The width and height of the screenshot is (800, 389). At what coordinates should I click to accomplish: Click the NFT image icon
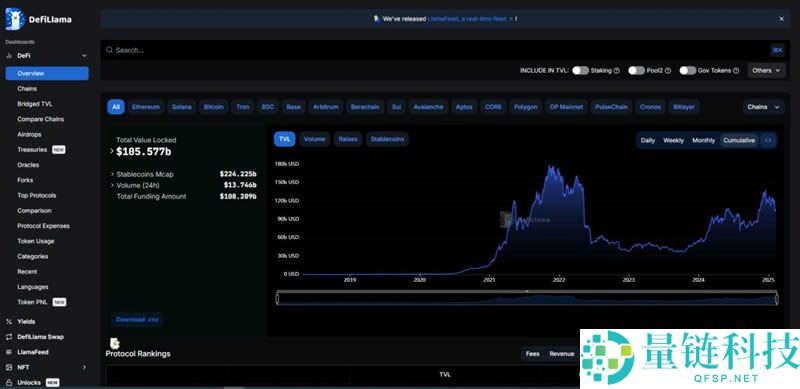[9, 367]
